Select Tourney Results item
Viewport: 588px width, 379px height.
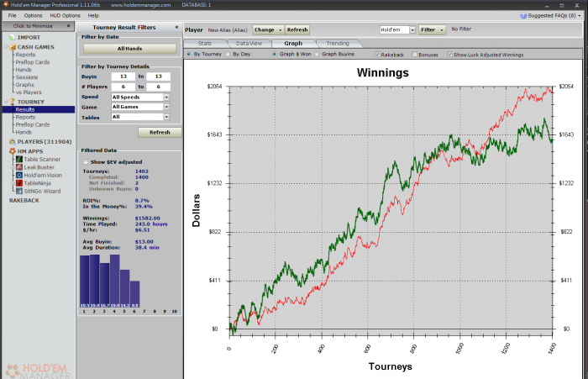point(39,109)
